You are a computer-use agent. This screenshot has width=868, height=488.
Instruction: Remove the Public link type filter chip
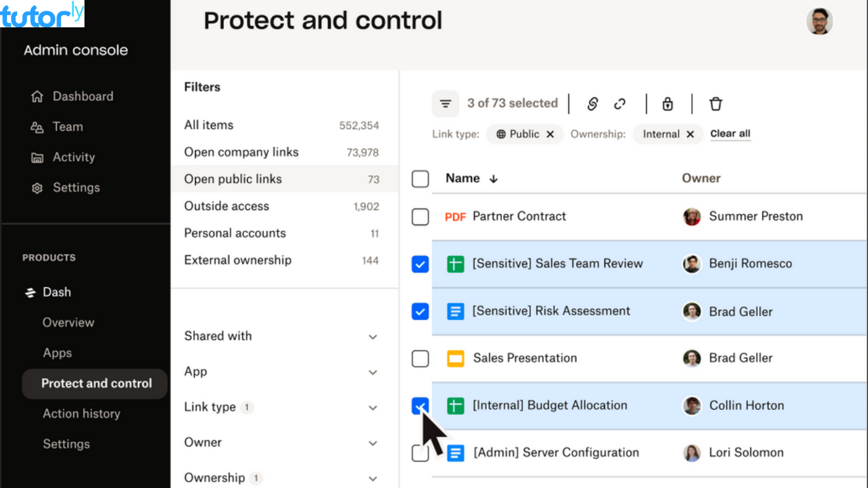[550, 134]
